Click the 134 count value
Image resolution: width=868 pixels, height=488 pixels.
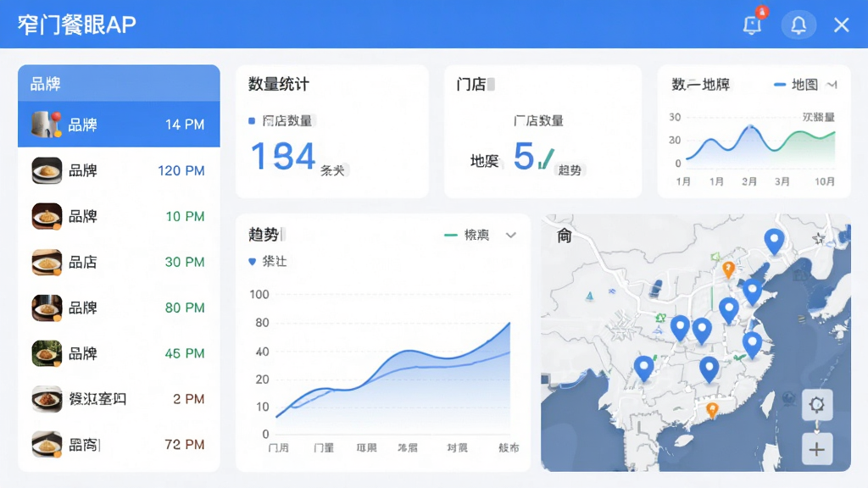click(283, 156)
